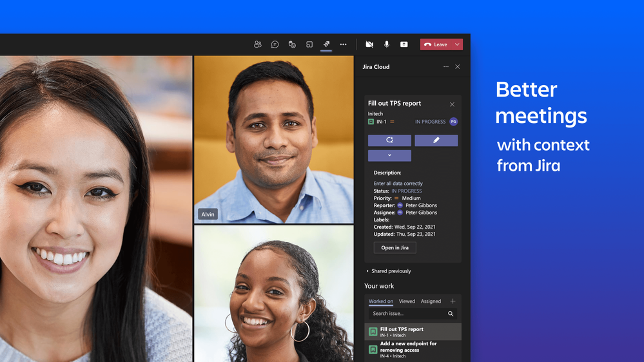Click the Jira Cloud panel title

(376, 66)
